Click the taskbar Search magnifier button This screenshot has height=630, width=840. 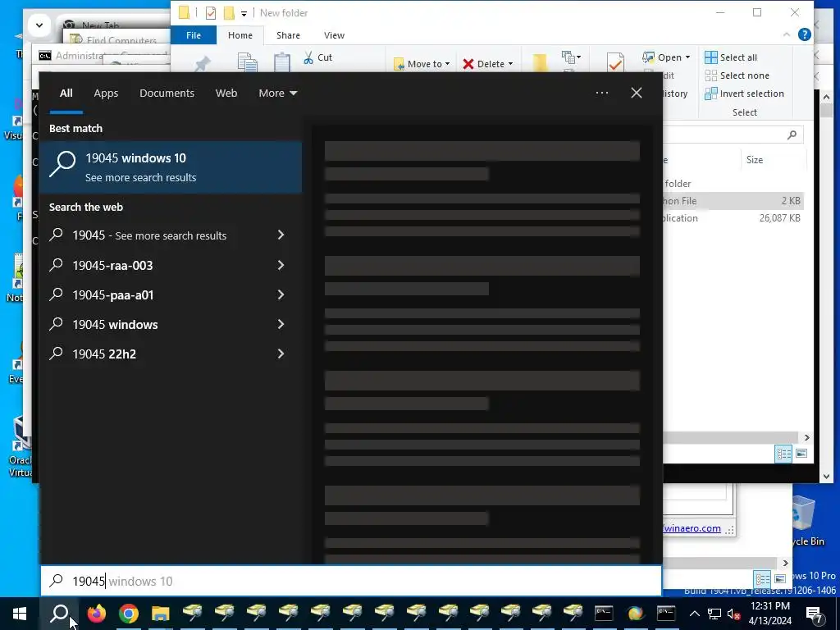(59, 613)
